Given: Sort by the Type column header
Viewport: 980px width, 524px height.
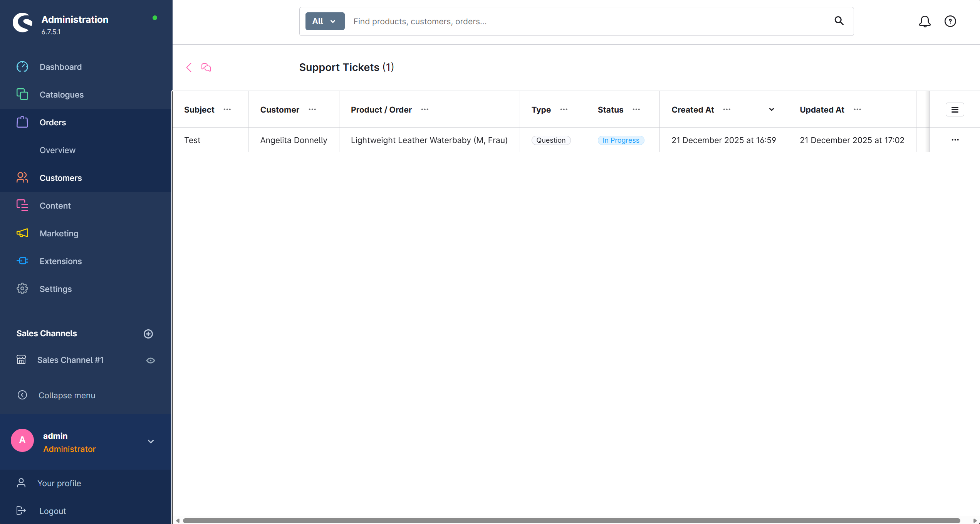Looking at the screenshot, I should coord(541,110).
